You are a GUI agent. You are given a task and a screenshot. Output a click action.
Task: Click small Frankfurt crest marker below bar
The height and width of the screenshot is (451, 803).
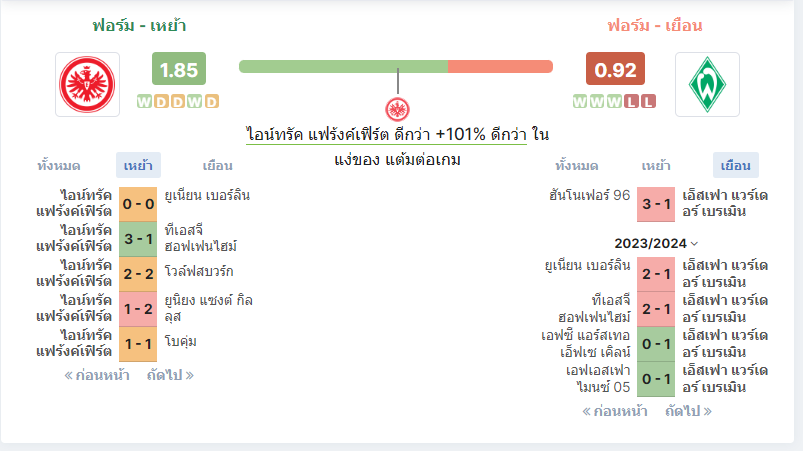(x=397, y=109)
